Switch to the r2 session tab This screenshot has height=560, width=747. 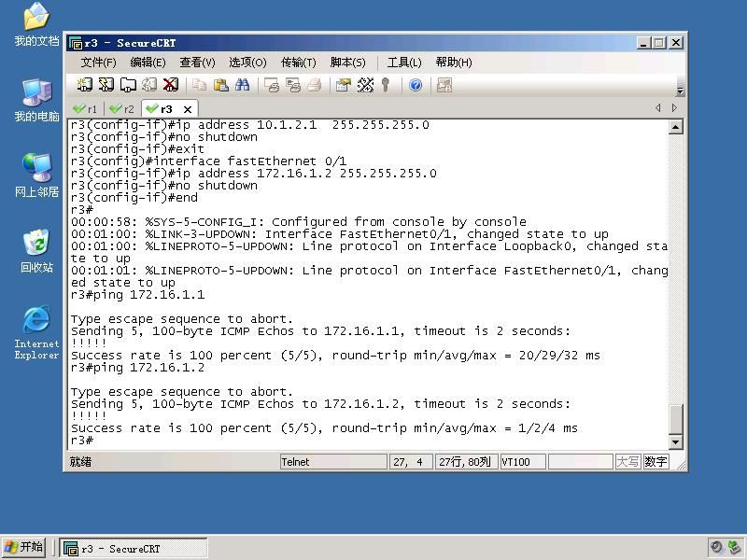(x=121, y=109)
